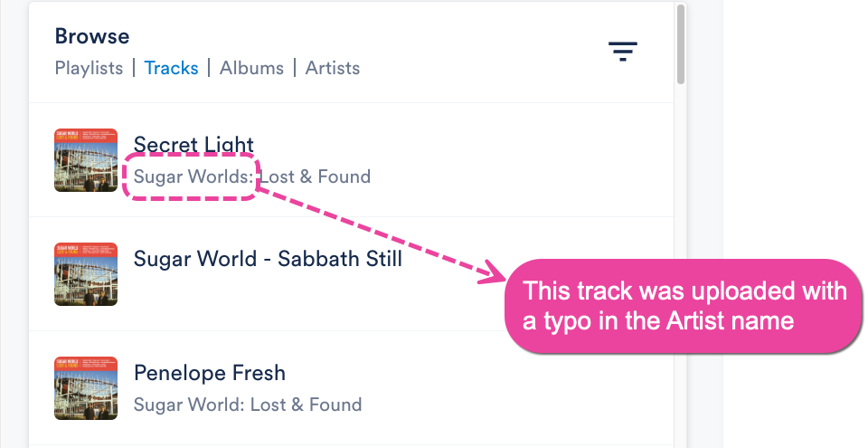Select the Tracks tab
The height and width of the screenshot is (448, 868).
tap(171, 68)
